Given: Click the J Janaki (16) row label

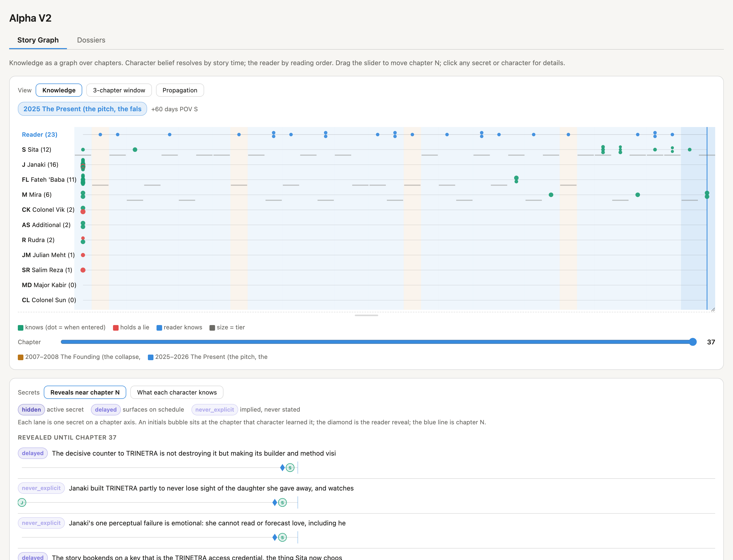Looking at the screenshot, I should point(40,165).
